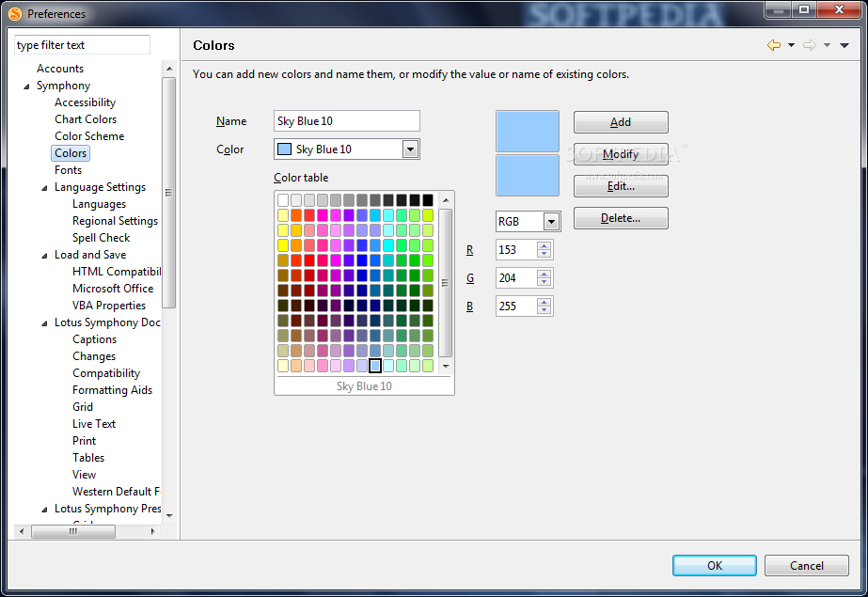Open Regional Settings page
This screenshot has width=868, height=597.
coord(115,221)
